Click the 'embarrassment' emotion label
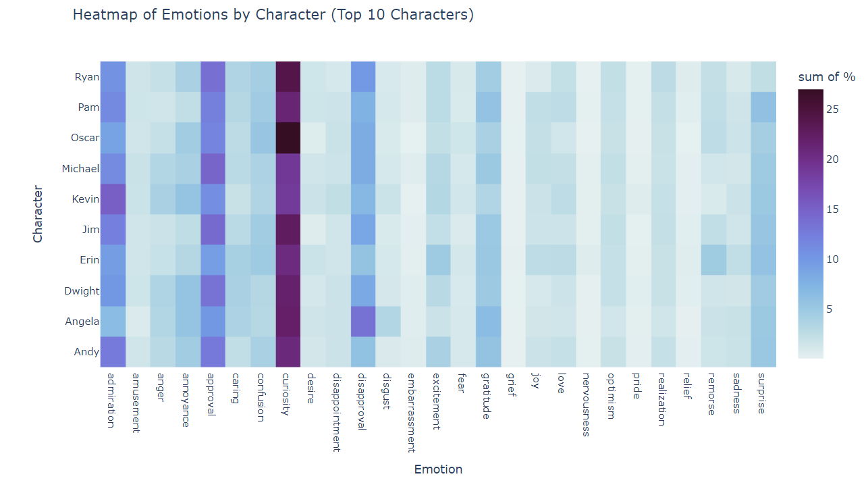Screen dimensions: 868x487 coord(410,411)
